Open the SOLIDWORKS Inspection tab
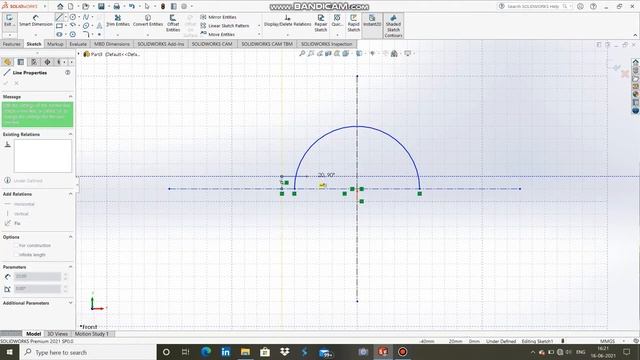This screenshot has width=640, height=360. point(327,44)
